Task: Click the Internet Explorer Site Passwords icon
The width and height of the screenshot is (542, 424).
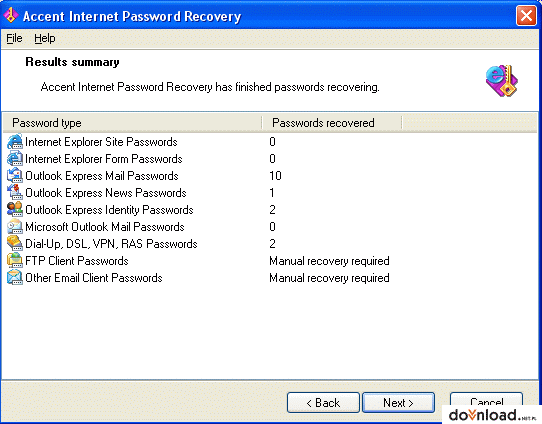Action: [15, 142]
